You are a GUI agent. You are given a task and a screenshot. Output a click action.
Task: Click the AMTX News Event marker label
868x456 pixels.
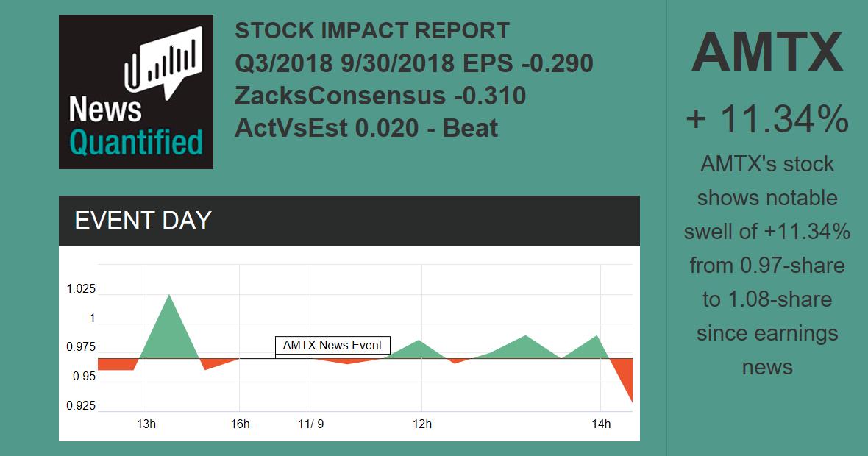click(332, 346)
